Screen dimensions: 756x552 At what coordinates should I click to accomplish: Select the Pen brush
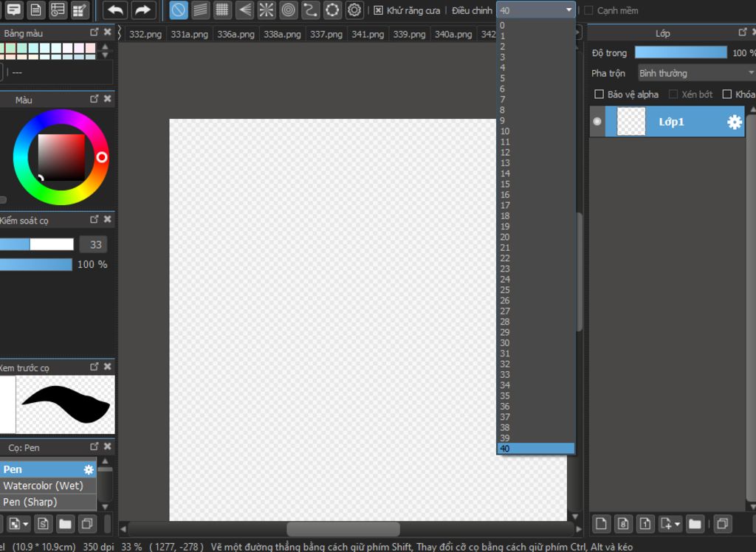[x=48, y=469]
